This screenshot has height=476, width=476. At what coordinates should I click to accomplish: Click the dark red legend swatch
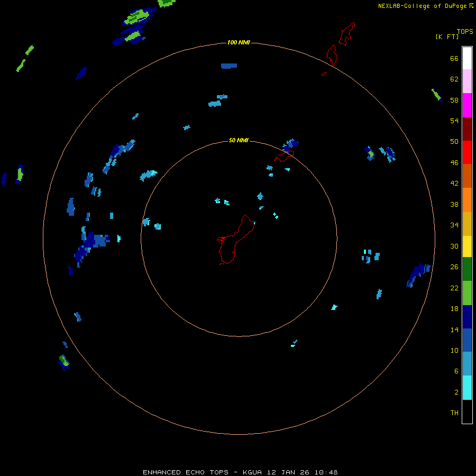(x=467, y=129)
